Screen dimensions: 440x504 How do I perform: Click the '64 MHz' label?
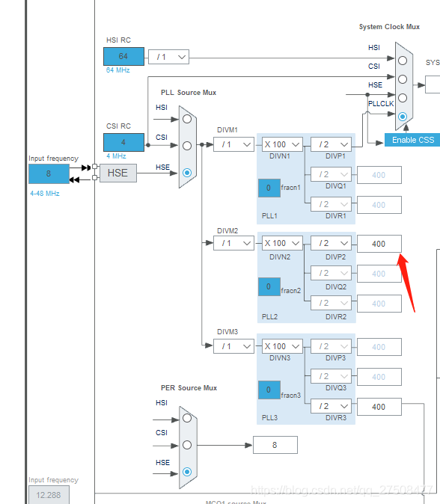pos(118,70)
